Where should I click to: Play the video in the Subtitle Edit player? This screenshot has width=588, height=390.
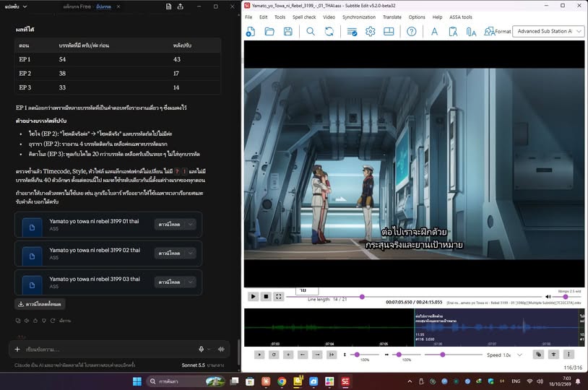click(253, 297)
